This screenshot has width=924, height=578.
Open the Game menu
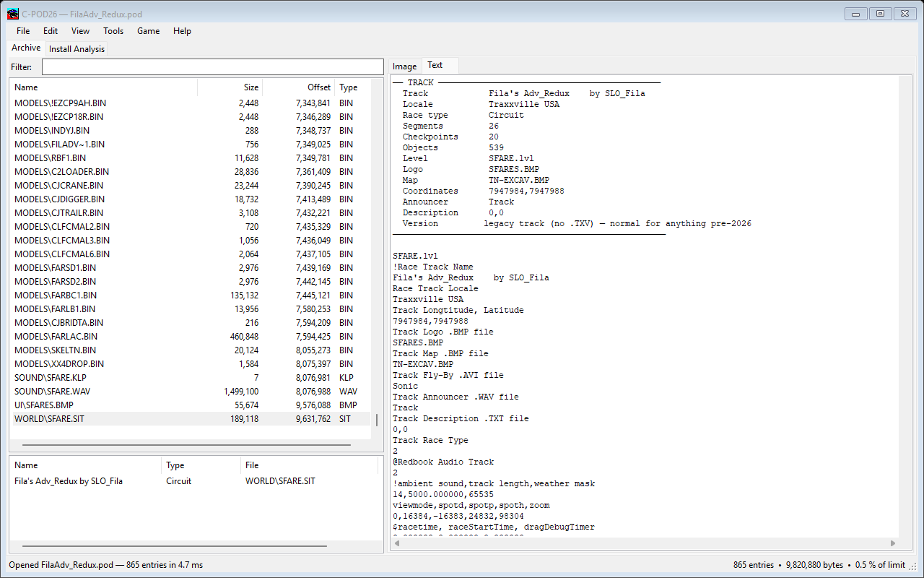(x=149, y=31)
